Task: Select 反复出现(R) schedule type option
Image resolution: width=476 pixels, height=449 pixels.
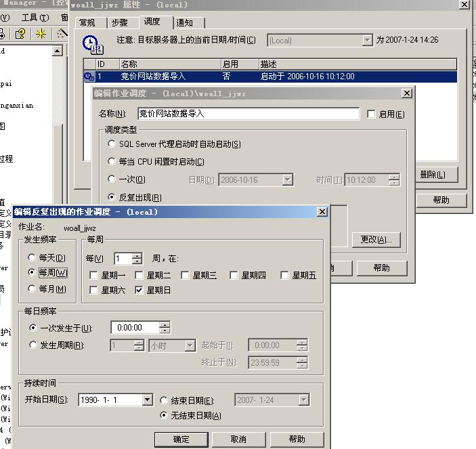Action: pyautogui.click(x=112, y=197)
